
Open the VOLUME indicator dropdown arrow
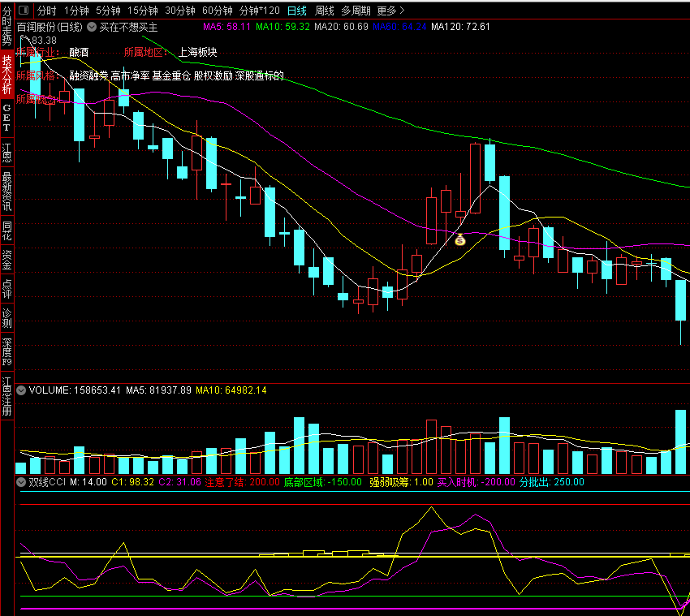[x=21, y=390]
